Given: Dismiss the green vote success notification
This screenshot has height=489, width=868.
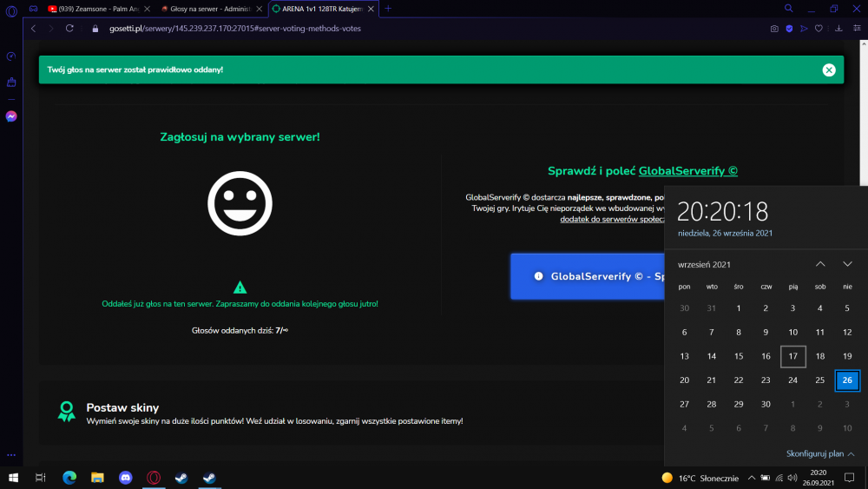Looking at the screenshot, I should (829, 69).
